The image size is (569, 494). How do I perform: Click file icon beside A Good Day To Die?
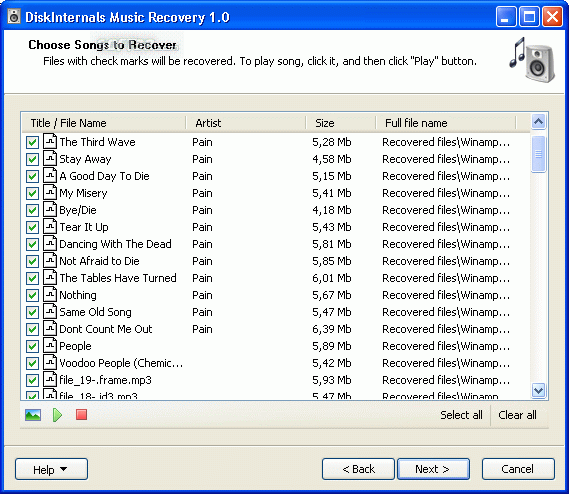50,175
